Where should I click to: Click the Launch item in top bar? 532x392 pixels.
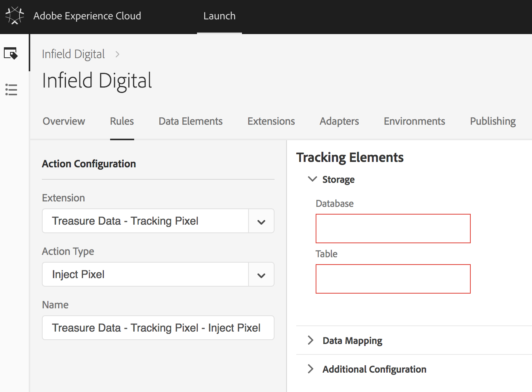tap(219, 16)
